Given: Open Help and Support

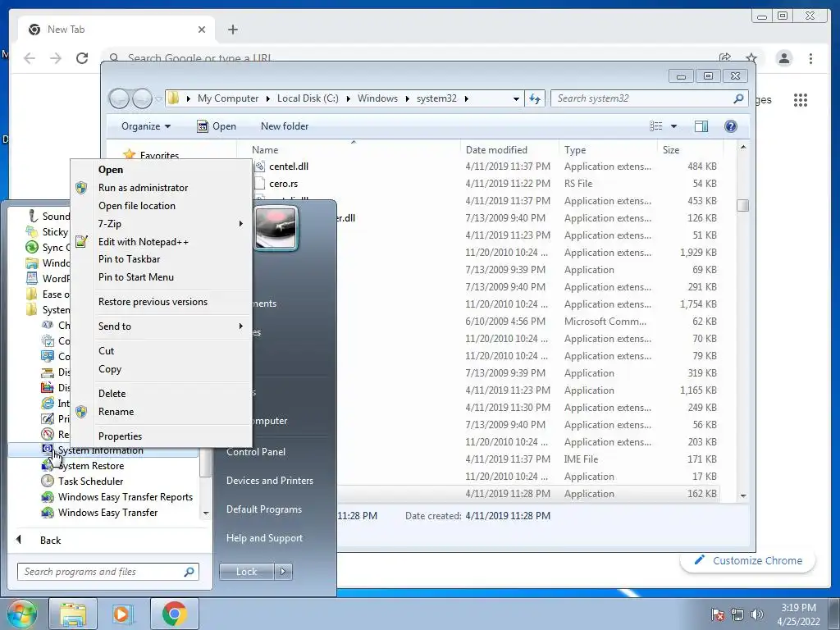Looking at the screenshot, I should 264,538.
